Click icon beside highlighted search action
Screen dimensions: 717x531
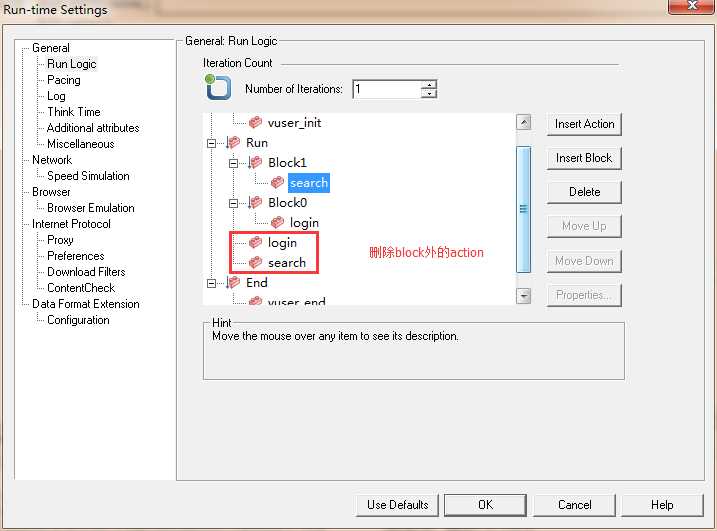[278, 182]
